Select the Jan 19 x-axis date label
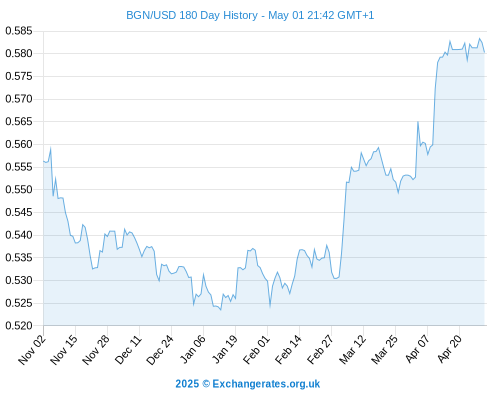Image resolution: width=495 pixels, height=400 pixels. [225, 350]
